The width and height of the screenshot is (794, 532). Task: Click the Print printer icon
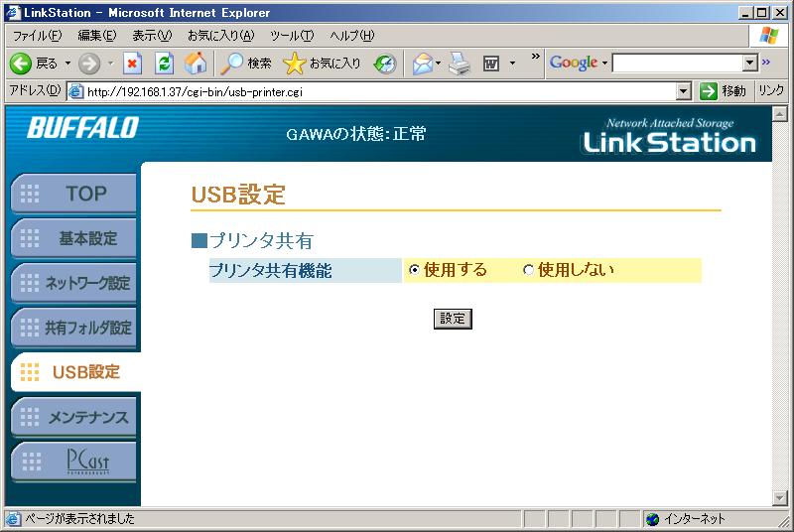(x=458, y=64)
